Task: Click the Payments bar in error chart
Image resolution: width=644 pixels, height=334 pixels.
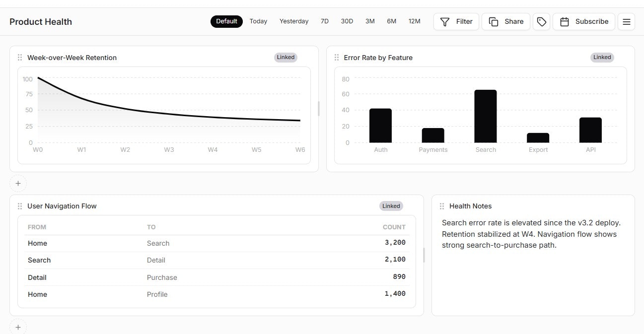Action: click(433, 135)
